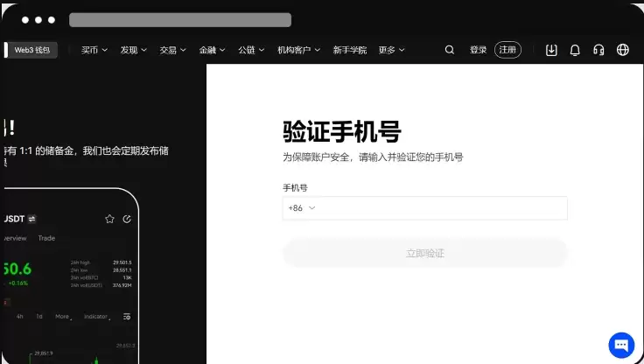Click the phone number input field
Viewport: 644px width, 364px height.
point(442,208)
